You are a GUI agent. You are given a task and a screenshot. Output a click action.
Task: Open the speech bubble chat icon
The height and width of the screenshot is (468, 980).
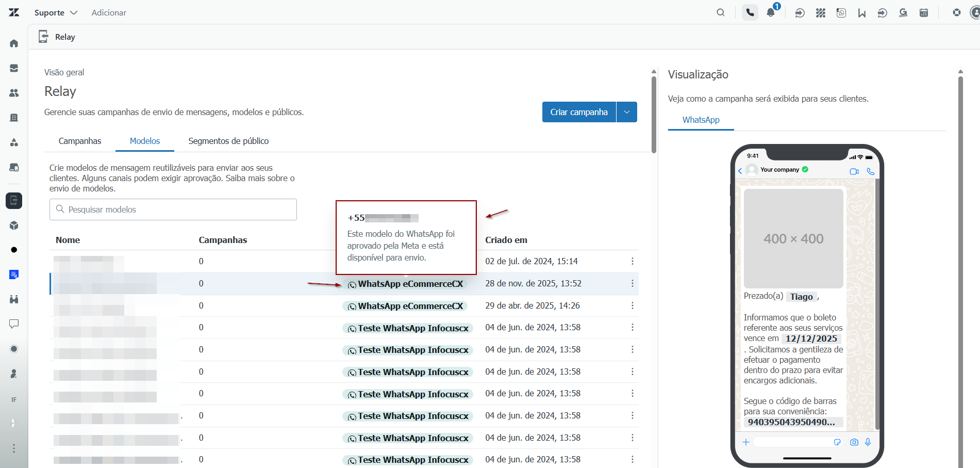click(x=14, y=324)
